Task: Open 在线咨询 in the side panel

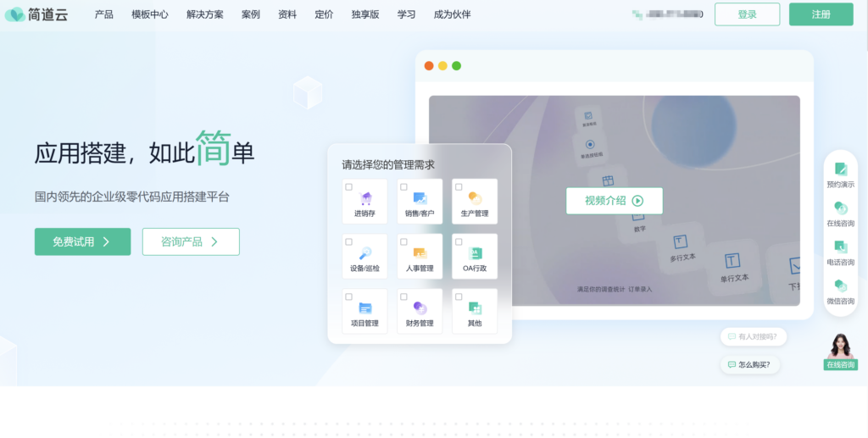Action: [840, 214]
